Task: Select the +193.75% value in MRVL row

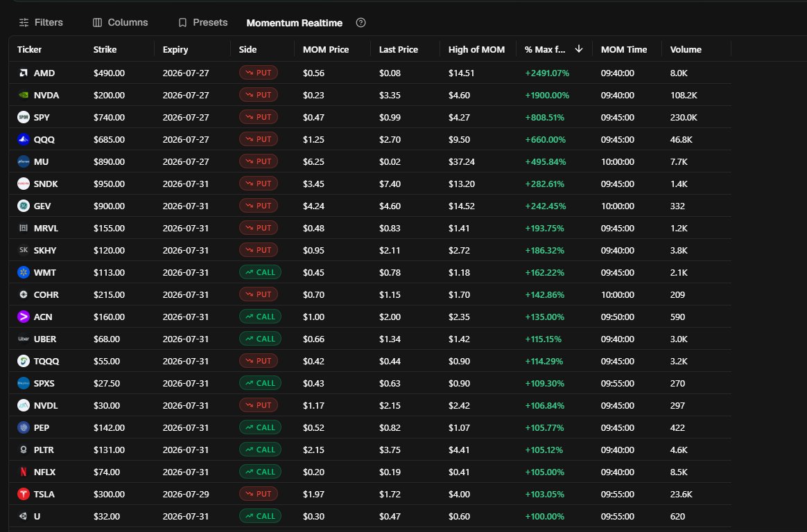Action: tap(544, 228)
